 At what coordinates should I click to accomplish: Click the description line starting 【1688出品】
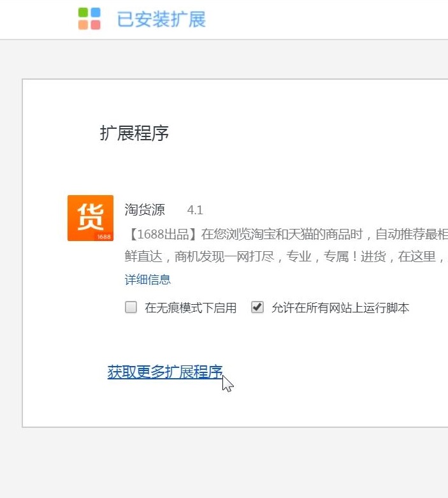click(286, 234)
